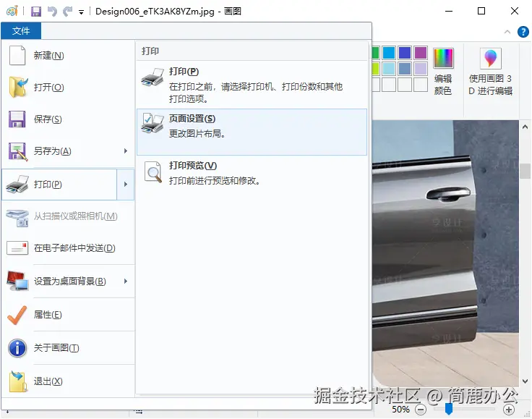Open 关于画图(T)
The width and height of the screenshot is (532, 419).
pyautogui.click(x=68, y=348)
